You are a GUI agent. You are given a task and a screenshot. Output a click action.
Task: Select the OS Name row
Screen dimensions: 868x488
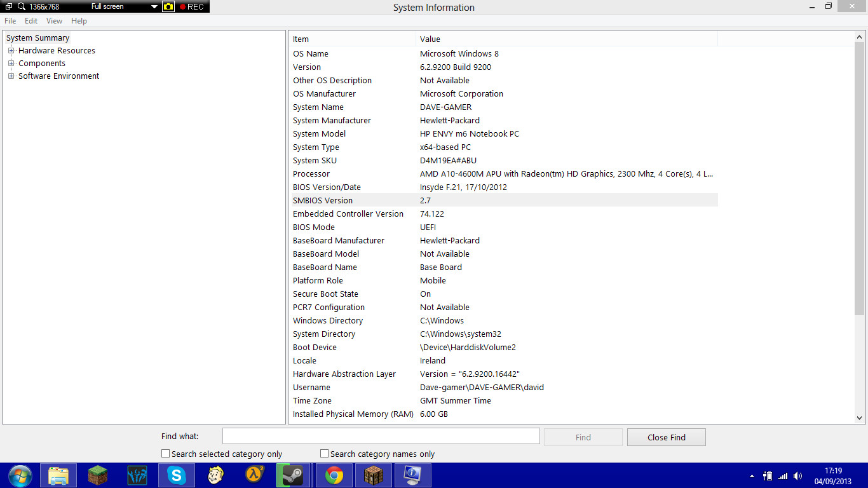coord(503,54)
